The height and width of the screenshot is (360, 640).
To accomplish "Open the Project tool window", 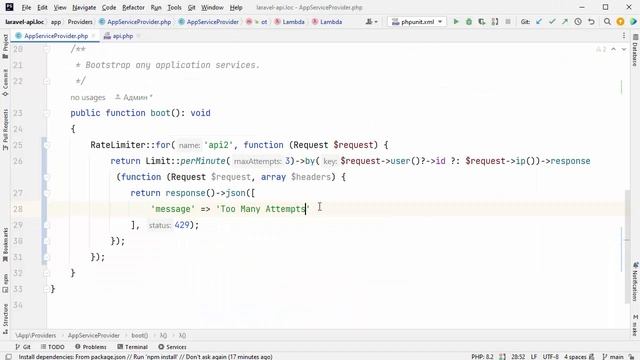I will pyautogui.click(x=5, y=46).
